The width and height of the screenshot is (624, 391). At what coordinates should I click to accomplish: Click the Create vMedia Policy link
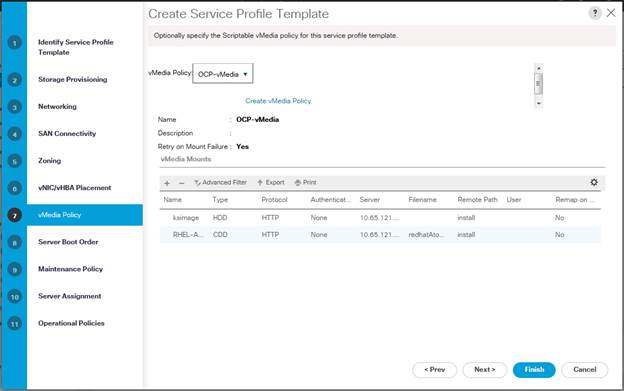coord(278,101)
